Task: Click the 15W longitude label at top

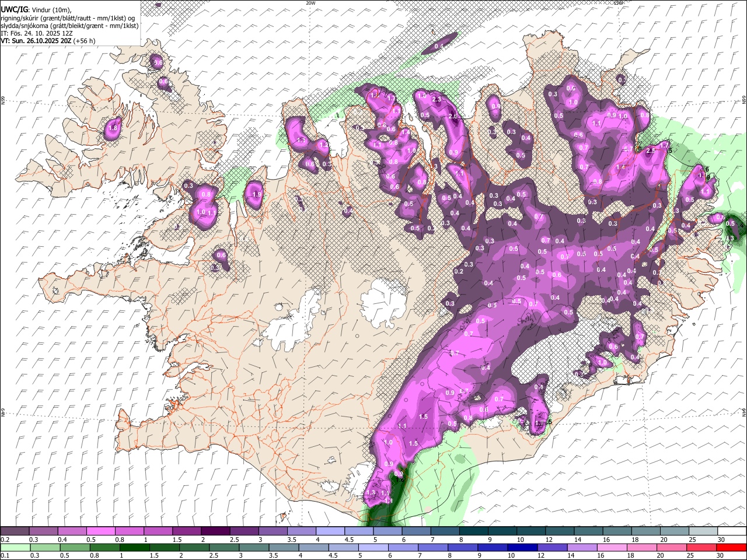Action: click(x=618, y=3)
